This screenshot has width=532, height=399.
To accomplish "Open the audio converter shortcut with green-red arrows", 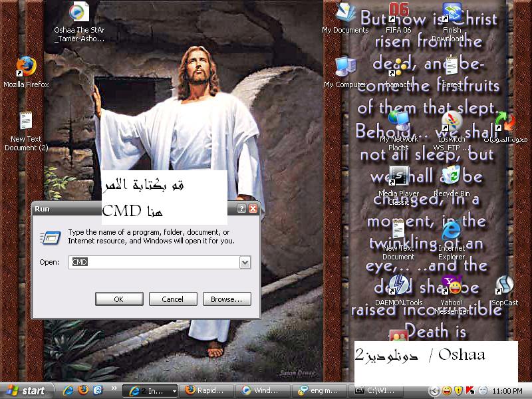I will [505, 122].
